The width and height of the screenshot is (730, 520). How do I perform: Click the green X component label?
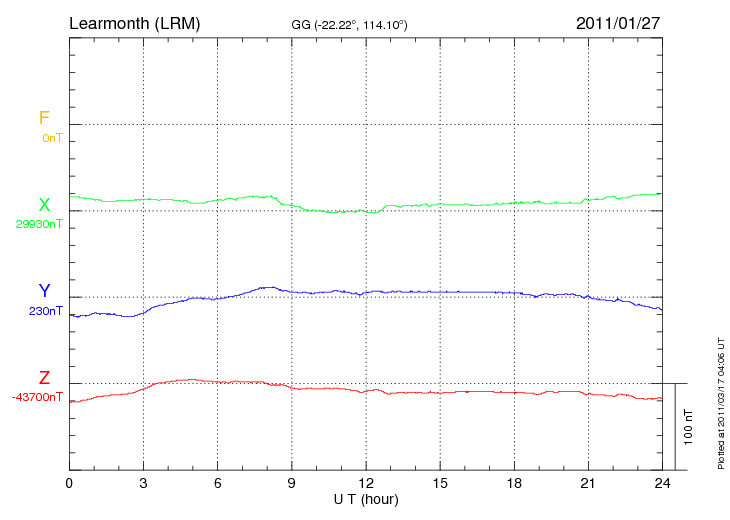click(44, 205)
